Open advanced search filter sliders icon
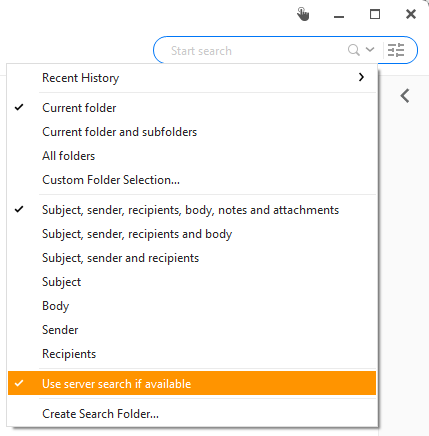This screenshot has width=429, height=436. tap(396, 50)
